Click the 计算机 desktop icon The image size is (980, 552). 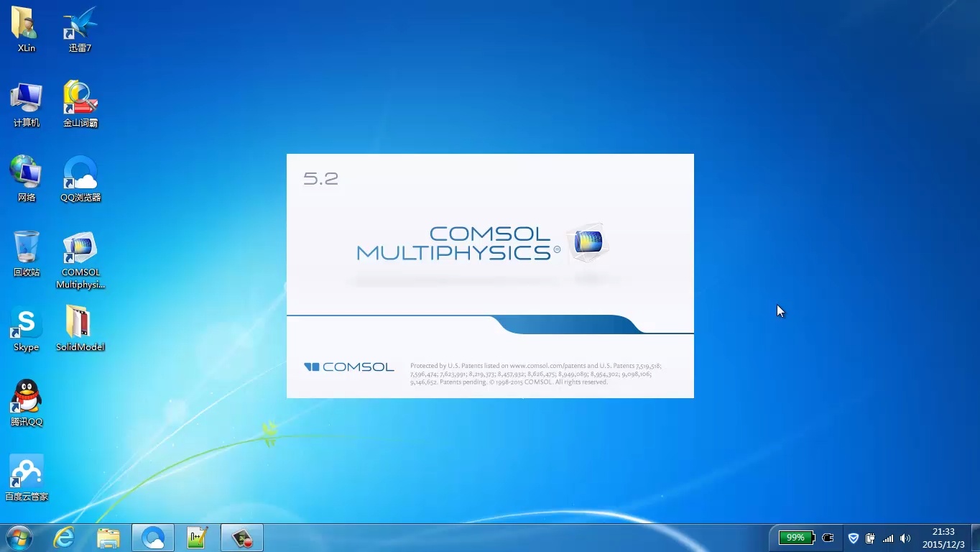pyautogui.click(x=27, y=99)
